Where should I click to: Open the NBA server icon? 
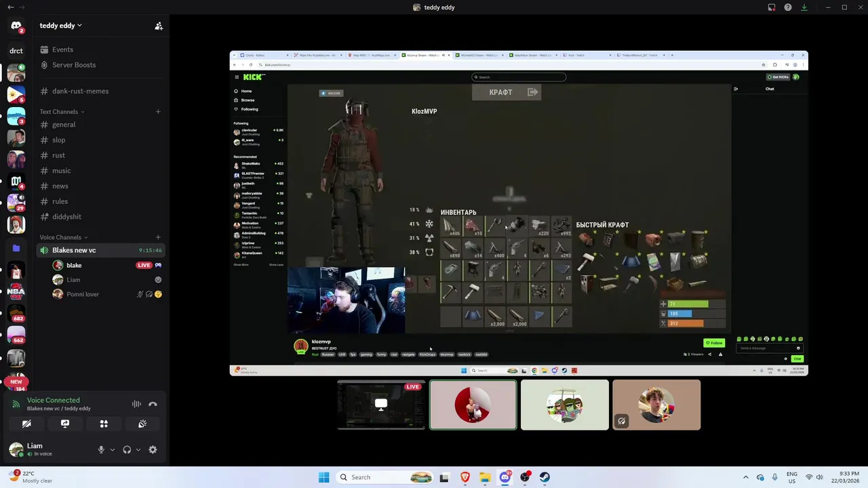point(16,293)
